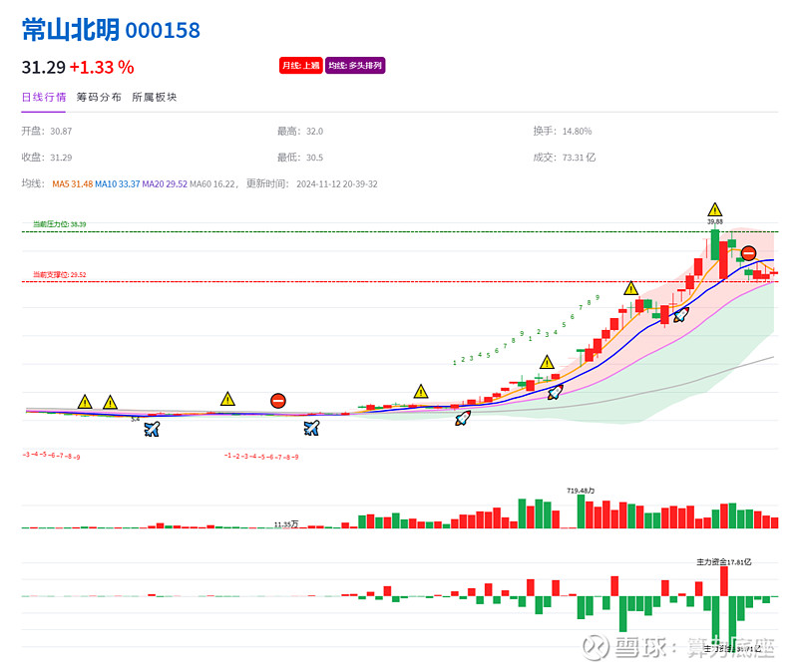Click the tall green candle under the 39.88 label
The height and width of the screenshot is (672, 798).
click(715, 244)
